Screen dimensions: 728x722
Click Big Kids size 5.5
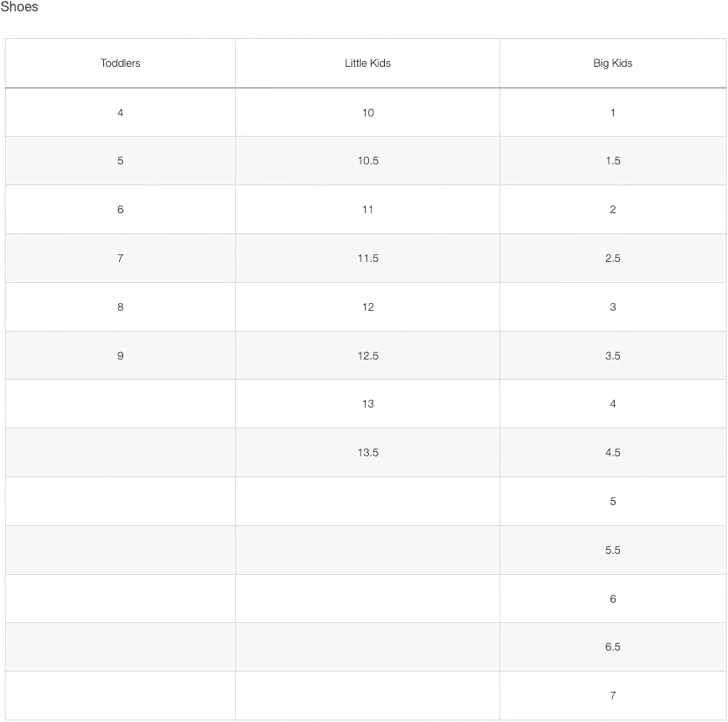click(x=613, y=550)
